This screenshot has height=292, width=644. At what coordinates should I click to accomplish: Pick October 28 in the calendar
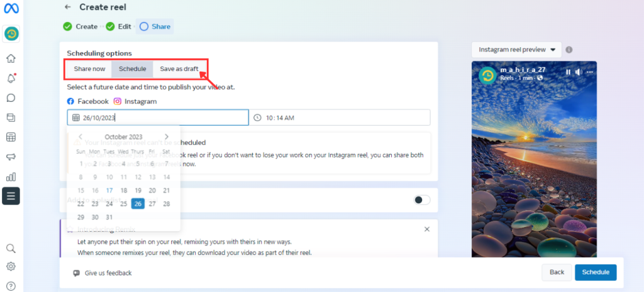[x=166, y=204]
